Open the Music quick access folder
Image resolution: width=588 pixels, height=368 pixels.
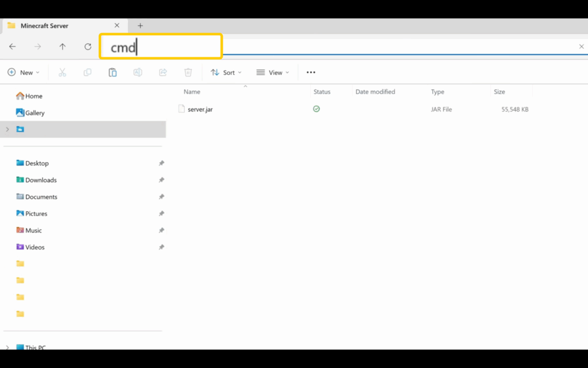pos(29,230)
